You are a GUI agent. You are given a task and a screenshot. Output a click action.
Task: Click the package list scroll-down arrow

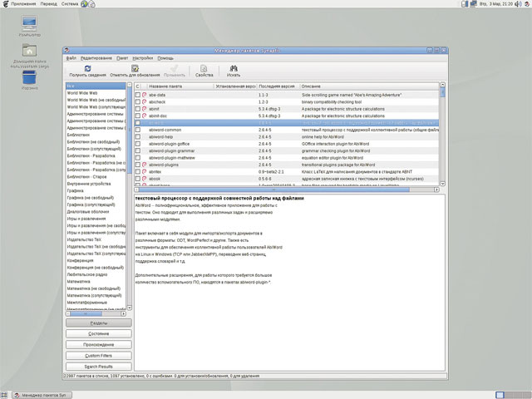point(442,184)
